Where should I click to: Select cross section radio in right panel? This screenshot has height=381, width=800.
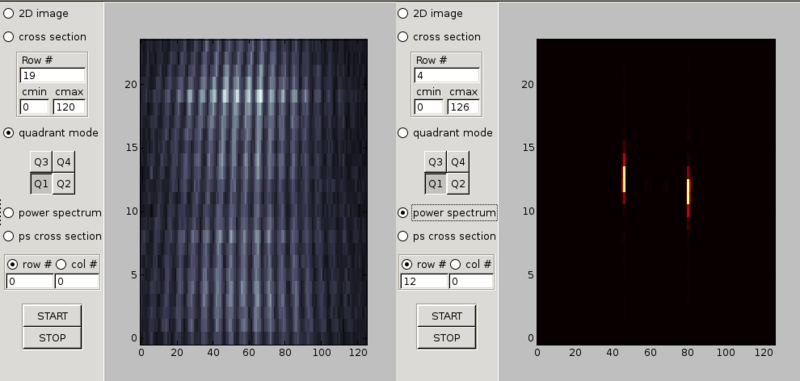pyautogui.click(x=403, y=37)
